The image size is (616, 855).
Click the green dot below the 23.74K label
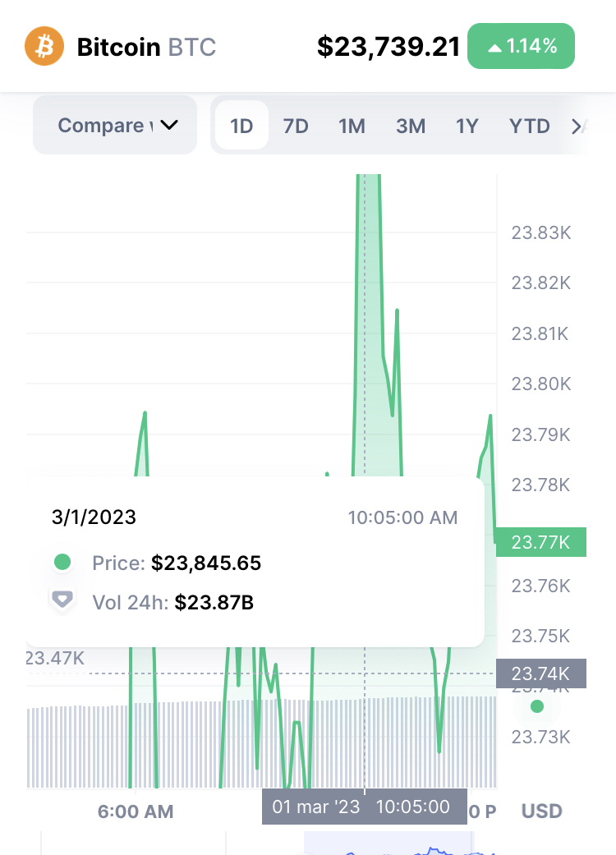pos(537,706)
